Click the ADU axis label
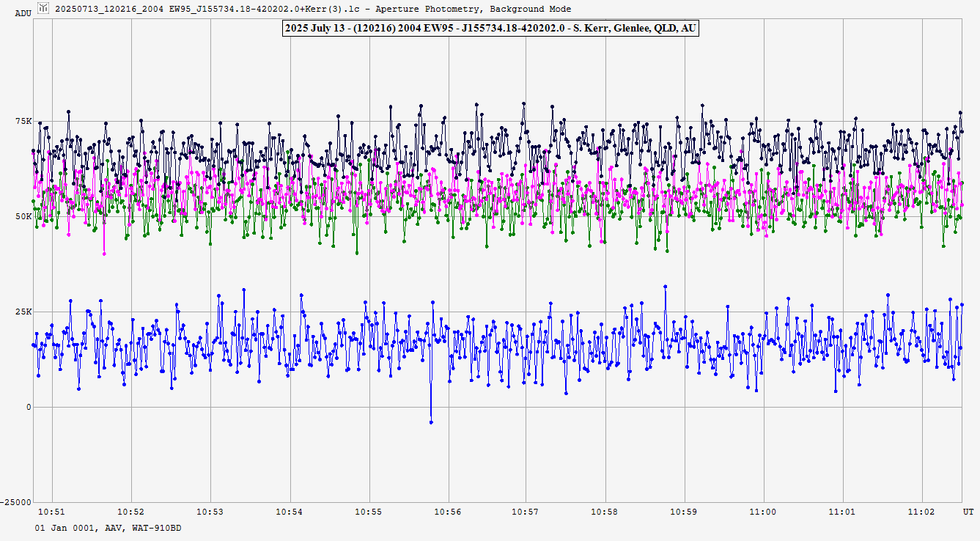The height and width of the screenshot is (541, 980). 23,14
